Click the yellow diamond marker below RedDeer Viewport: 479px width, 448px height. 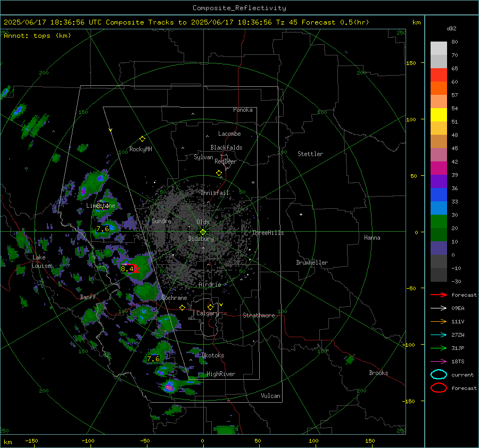pyautogui.click(x=219, y=173)
